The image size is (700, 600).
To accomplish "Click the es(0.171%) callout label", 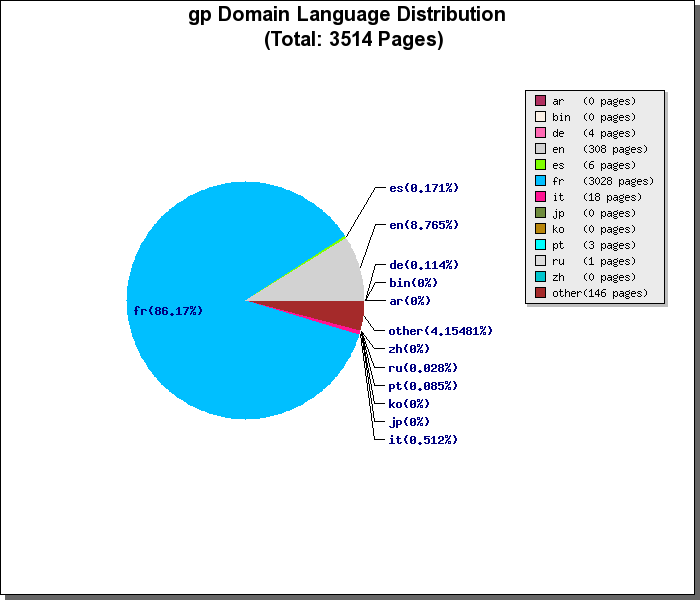I will point(423,188).
